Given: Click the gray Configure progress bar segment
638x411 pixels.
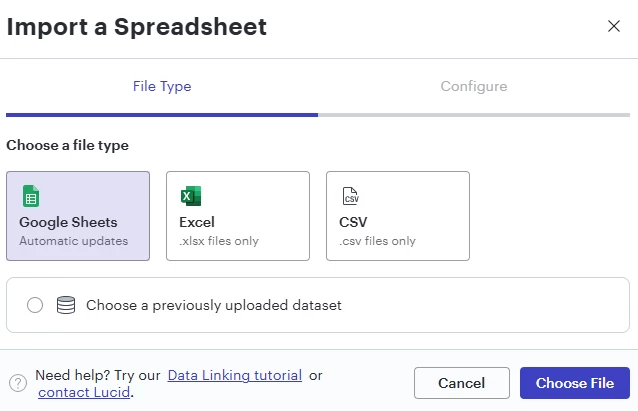Looking at the screenshot, I should point(474,115).
